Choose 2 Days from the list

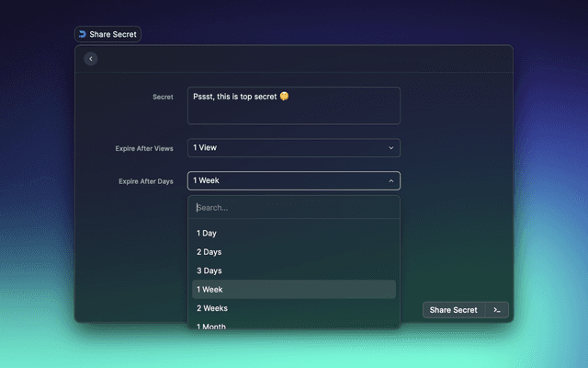pos(209,252)
